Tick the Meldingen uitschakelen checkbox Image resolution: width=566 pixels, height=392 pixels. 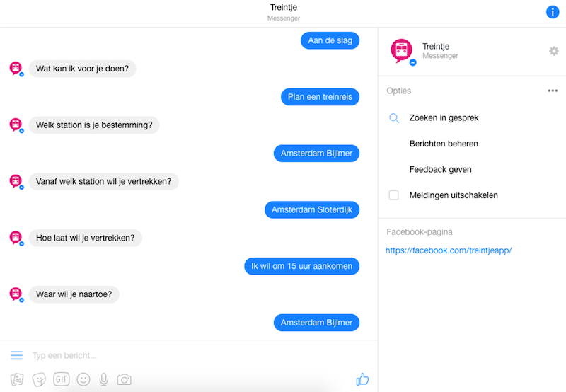click(394, 195)
